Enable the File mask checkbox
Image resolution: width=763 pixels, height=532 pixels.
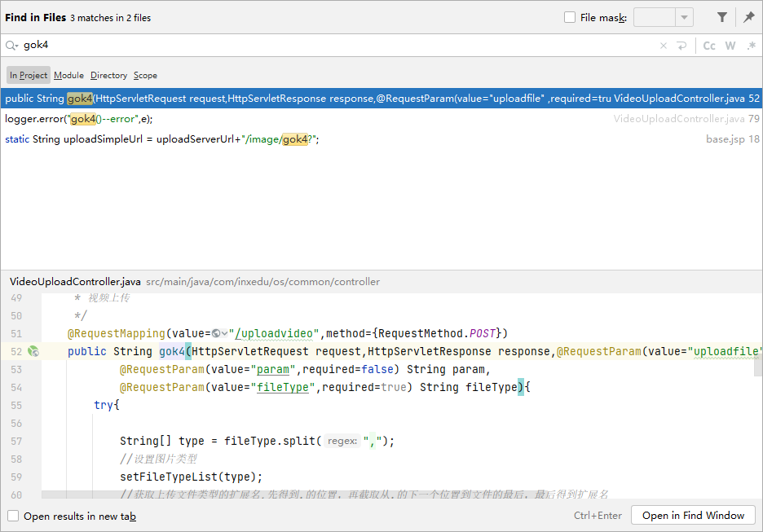tap(569, 17)
